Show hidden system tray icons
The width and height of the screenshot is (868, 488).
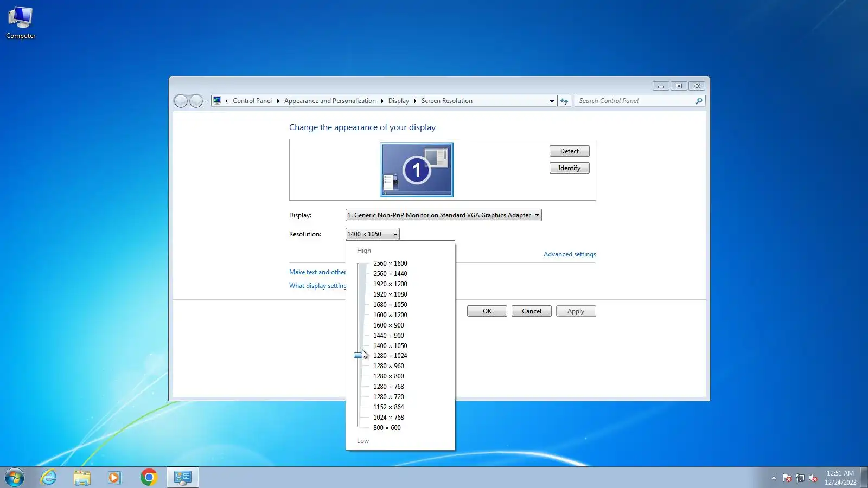[x=774, y=478]
